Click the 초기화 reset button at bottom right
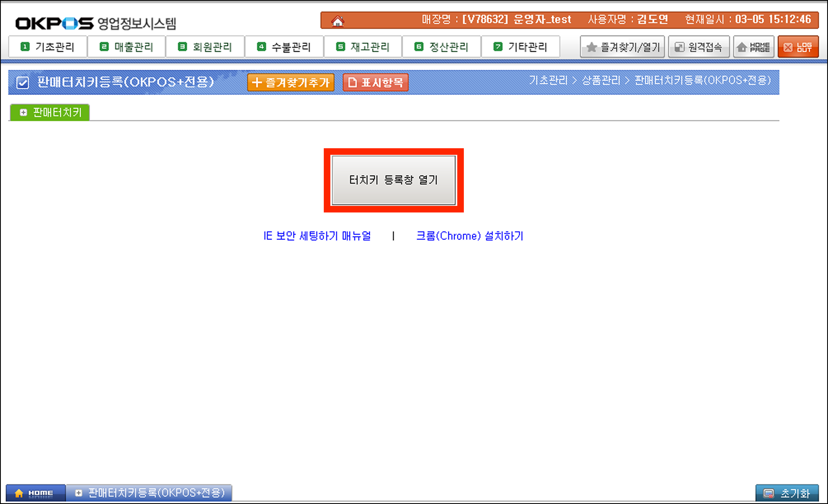Viewport: 828px width, 504px height. pyautogui.click(x=787, y=493)
